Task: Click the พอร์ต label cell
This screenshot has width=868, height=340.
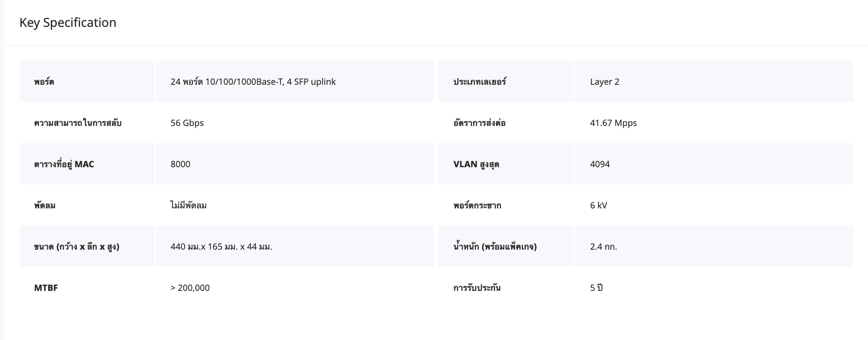Action: 44,82
